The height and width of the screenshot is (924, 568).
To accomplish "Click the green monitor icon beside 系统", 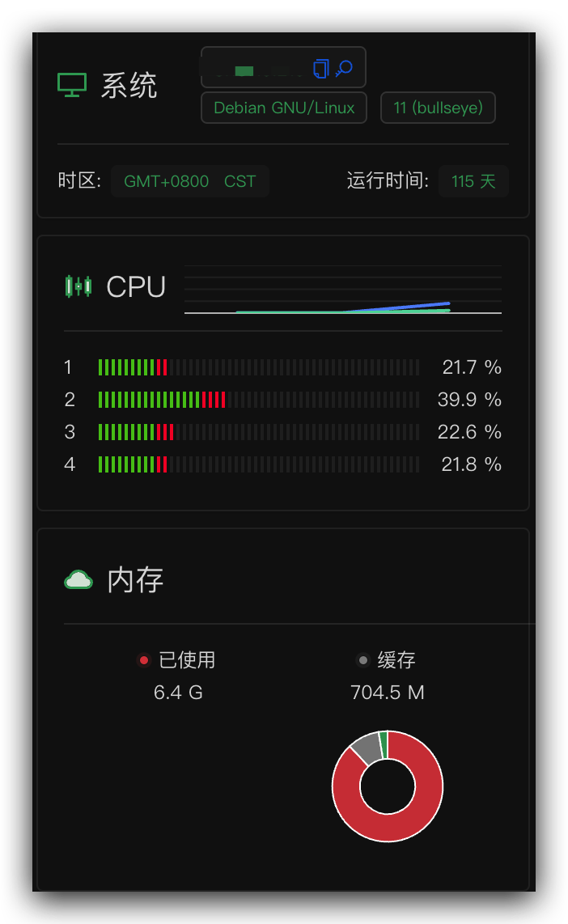I will tap(72, 85).
